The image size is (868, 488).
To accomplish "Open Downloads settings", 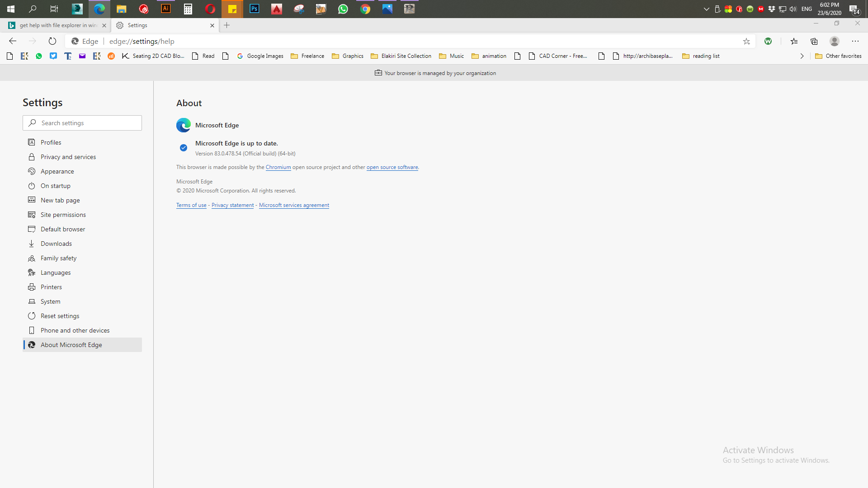I will 82,244.
